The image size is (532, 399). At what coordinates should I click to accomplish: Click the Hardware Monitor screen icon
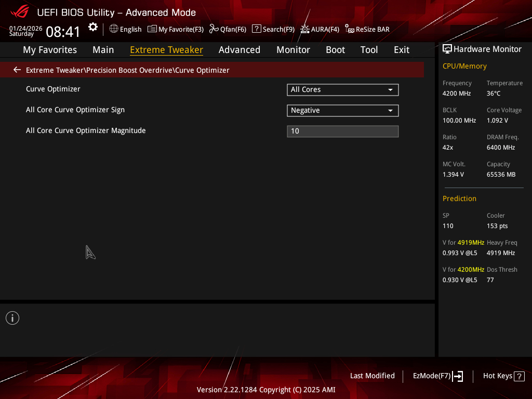tap(447, 49)
